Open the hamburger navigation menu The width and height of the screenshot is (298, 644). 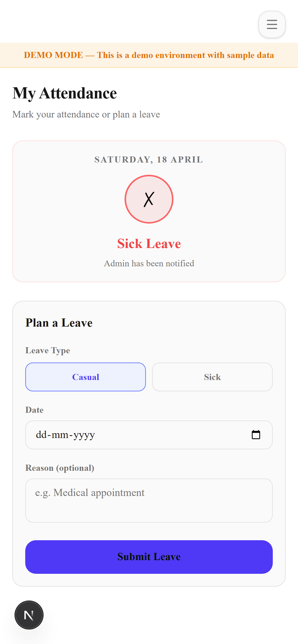point(272,24)
